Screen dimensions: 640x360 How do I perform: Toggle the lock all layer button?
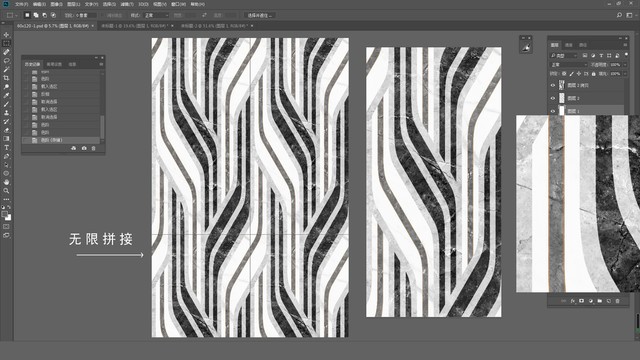(593, 74)
